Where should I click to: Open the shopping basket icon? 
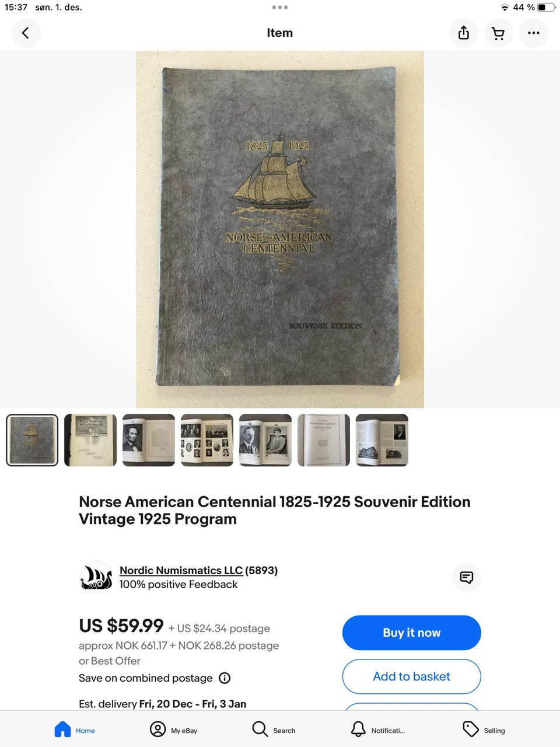click(498, 33)
